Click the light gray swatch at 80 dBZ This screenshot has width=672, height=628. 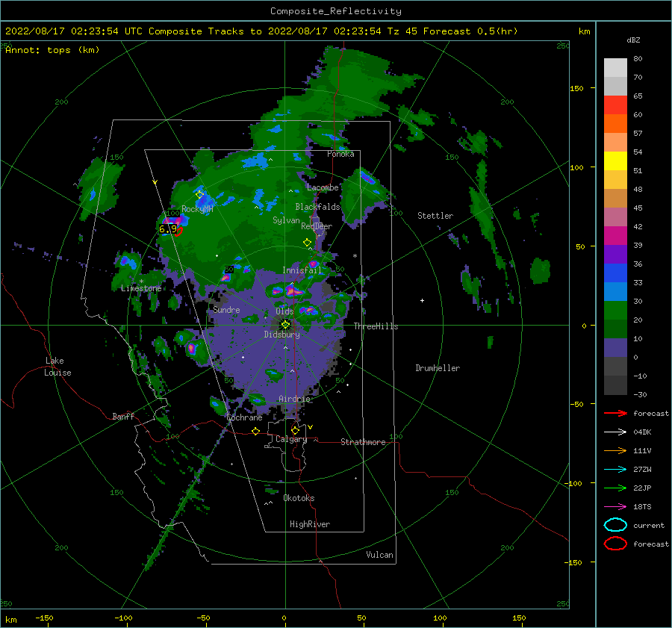[615, 67]
